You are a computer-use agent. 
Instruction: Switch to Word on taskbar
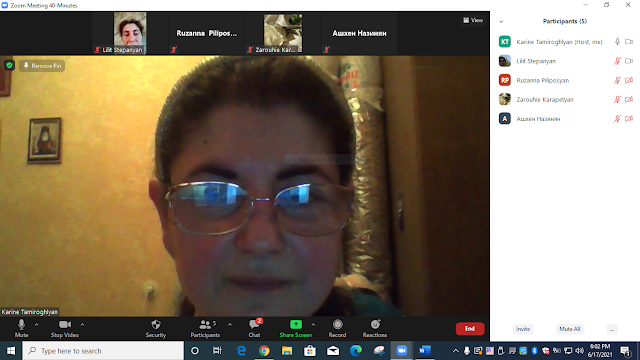click(x=424, y=351)
